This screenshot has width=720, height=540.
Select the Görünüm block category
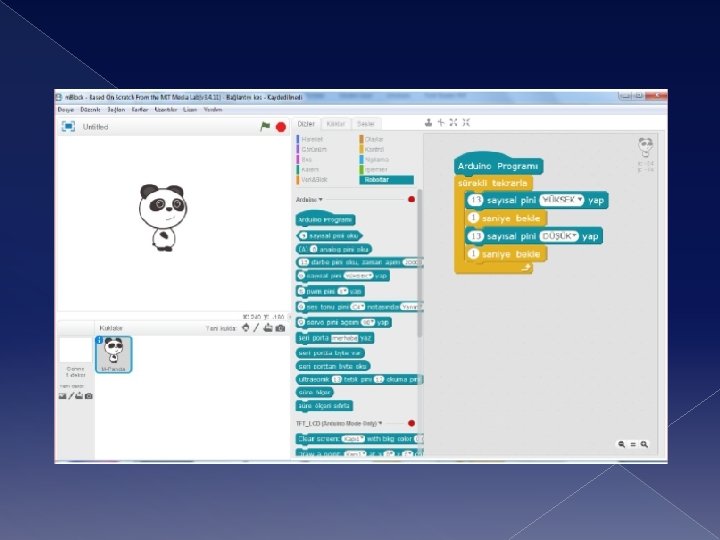click(312, 149)
